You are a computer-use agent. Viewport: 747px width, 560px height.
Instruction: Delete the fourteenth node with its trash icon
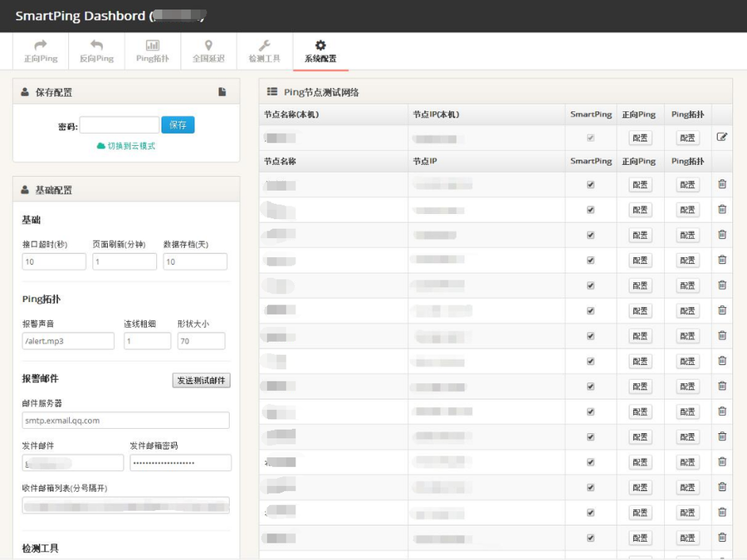(722, 512)
